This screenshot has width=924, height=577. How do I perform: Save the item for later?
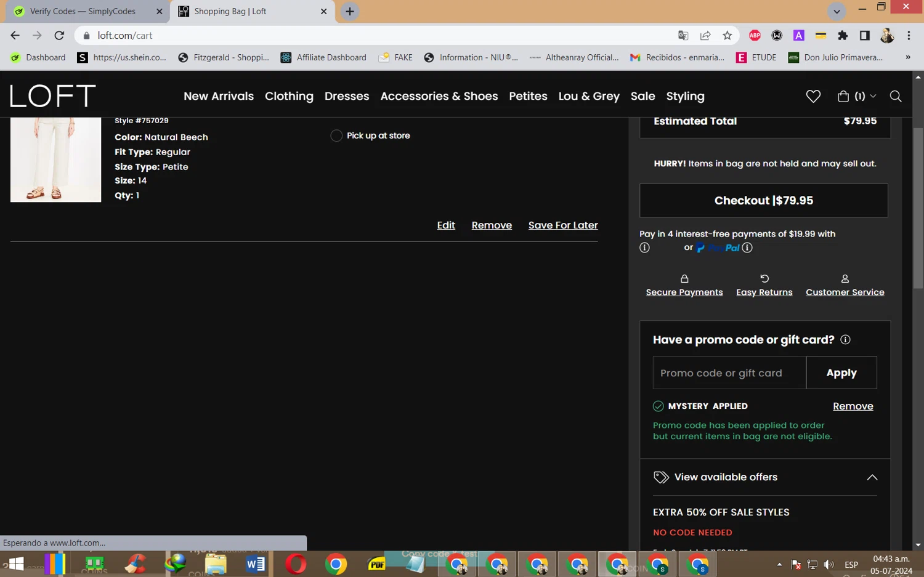click(x=563, y=225)
